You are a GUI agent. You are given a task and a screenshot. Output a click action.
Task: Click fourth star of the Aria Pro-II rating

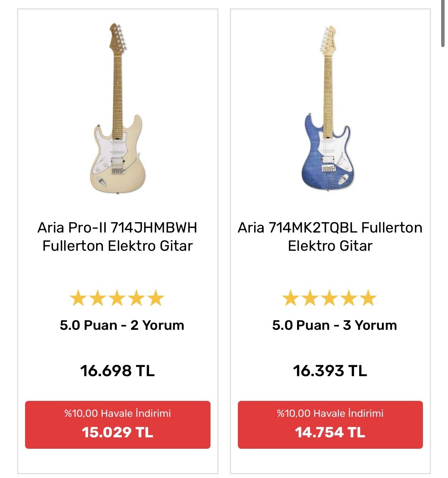(136, 298)
